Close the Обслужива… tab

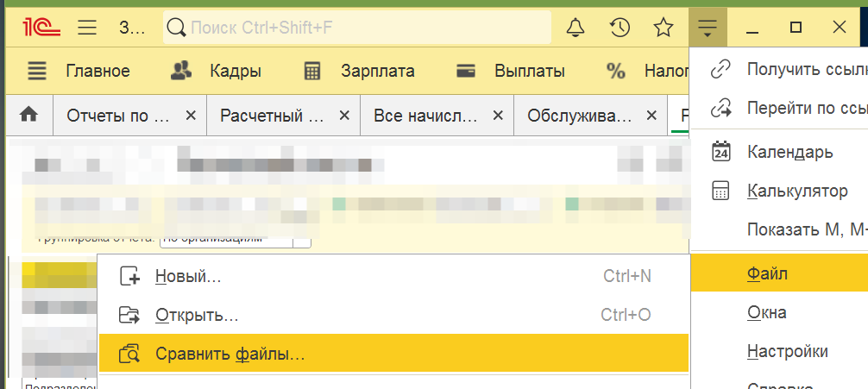coord(651,115)
